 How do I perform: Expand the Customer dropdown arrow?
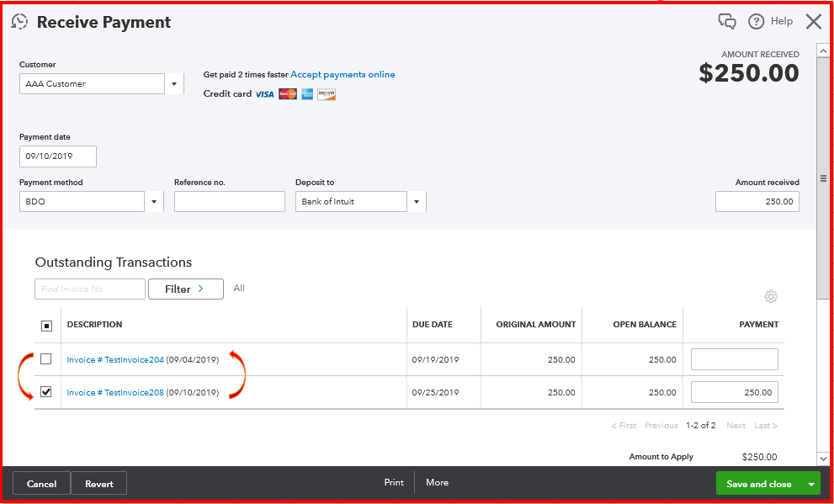coord(174,84)
